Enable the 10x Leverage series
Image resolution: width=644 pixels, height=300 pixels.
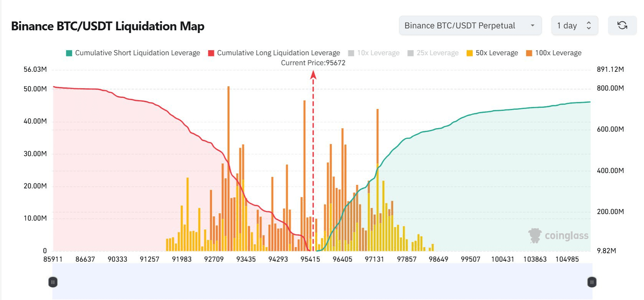tap(374, 53)
